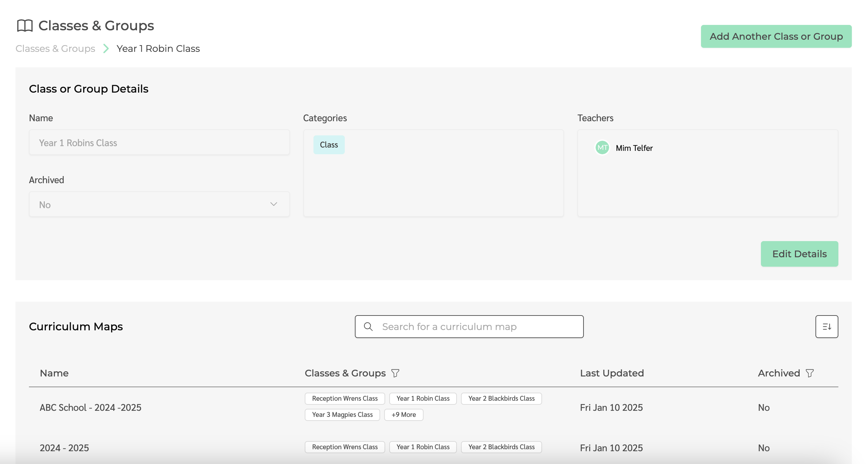Screen dimensions: 868x464
Task: Click the breadcrumb arrow chevron icon
Action: point(106,48)
